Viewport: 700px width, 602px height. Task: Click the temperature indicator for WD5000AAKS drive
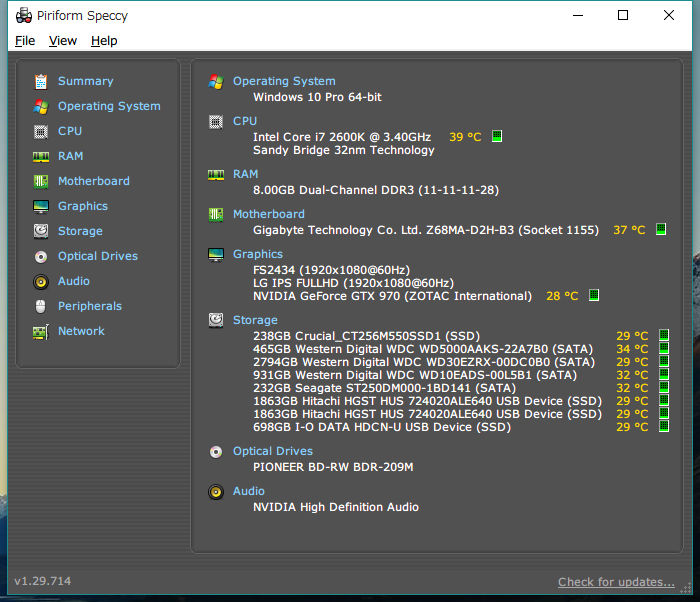click(664, 348)
